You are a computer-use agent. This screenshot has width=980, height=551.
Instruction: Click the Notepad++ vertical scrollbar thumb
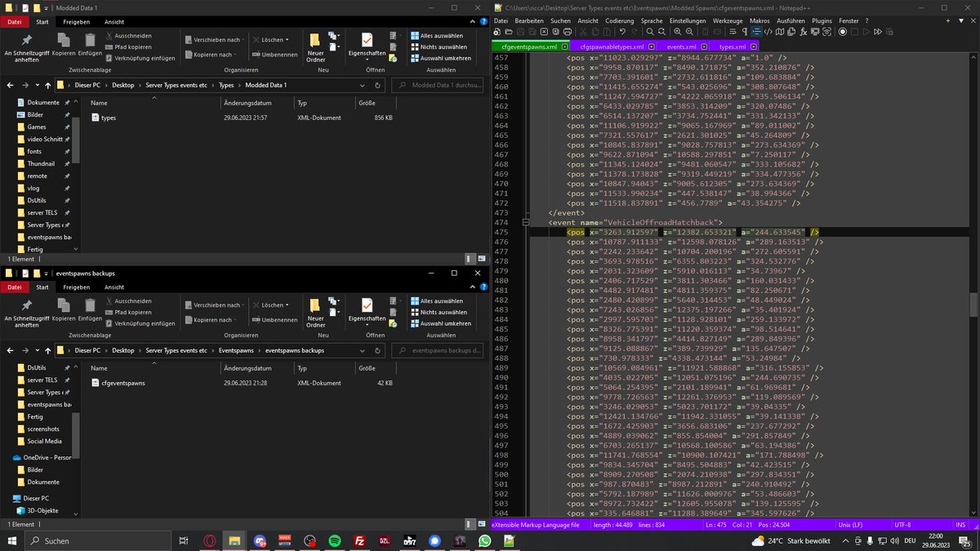[973, 304]
